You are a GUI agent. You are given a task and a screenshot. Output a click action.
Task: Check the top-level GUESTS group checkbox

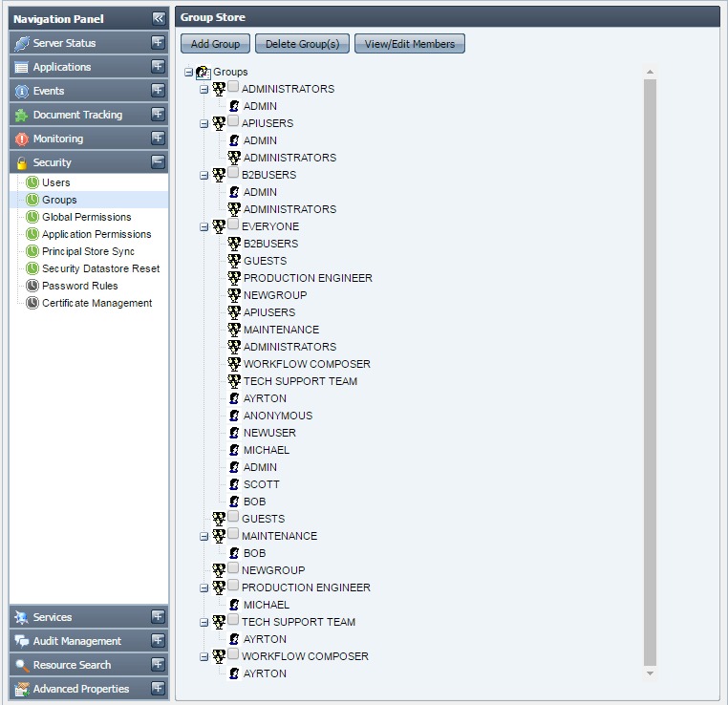pos(233,516)
